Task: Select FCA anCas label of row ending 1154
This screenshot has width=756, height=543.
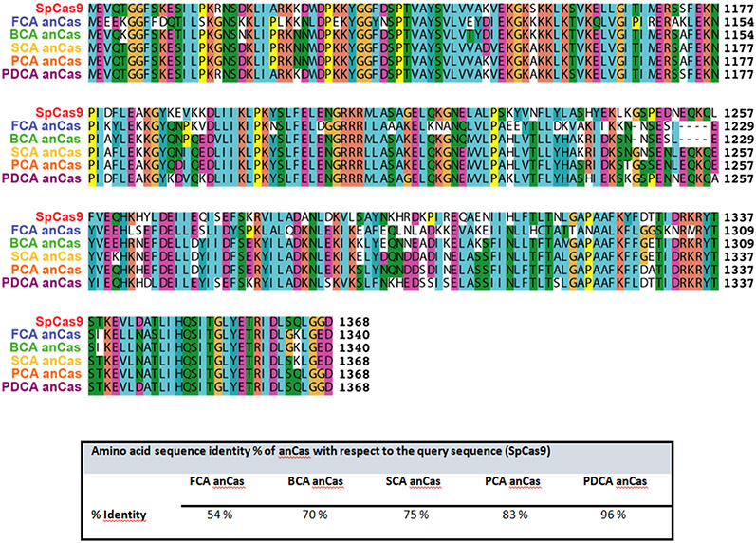Action: [46, 22]
